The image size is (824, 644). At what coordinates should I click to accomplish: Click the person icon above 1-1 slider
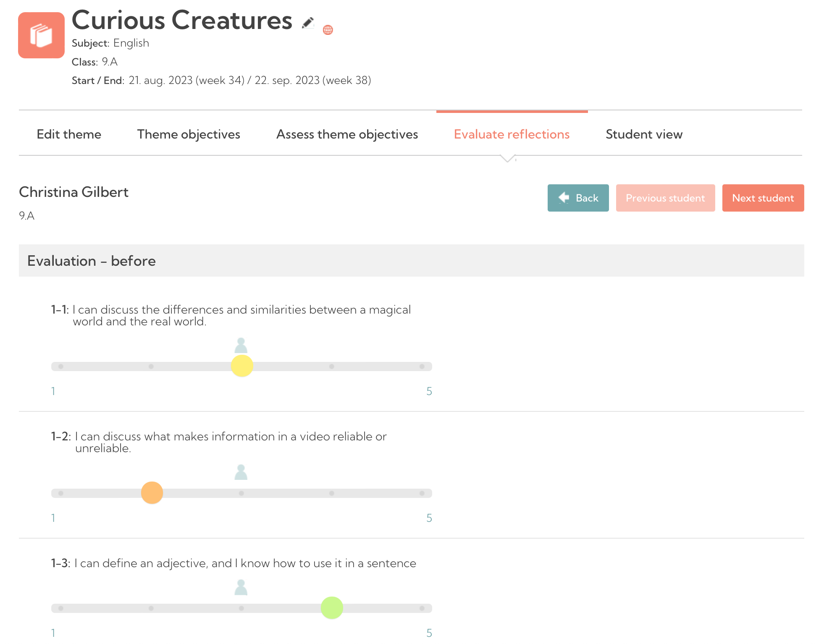click(x=241, y=346)
